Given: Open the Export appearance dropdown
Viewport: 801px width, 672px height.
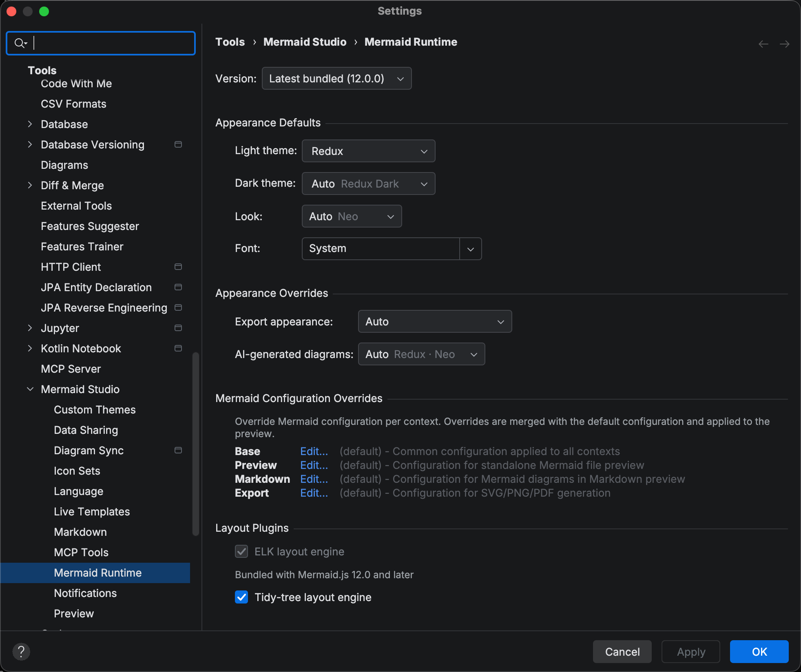Looking at the screenshot, I should coord(435,321).
